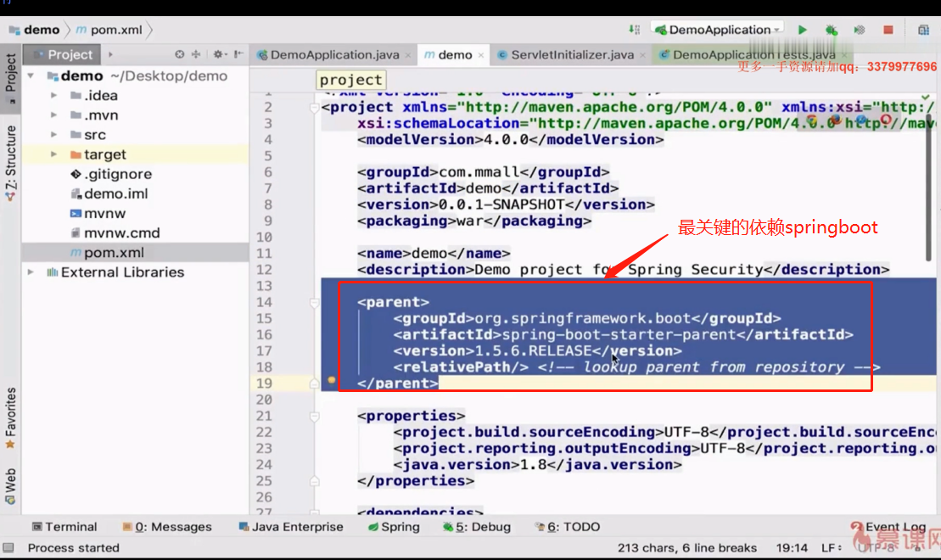The image size is (941, 560).
Task: Open the Favorites tool window side button
Action: (11, 418)
